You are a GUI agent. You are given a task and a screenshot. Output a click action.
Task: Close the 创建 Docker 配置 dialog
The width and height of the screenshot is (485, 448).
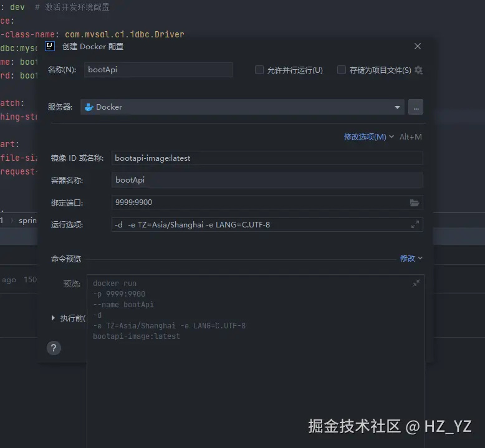pyautogui.click(x=418, y=46)
